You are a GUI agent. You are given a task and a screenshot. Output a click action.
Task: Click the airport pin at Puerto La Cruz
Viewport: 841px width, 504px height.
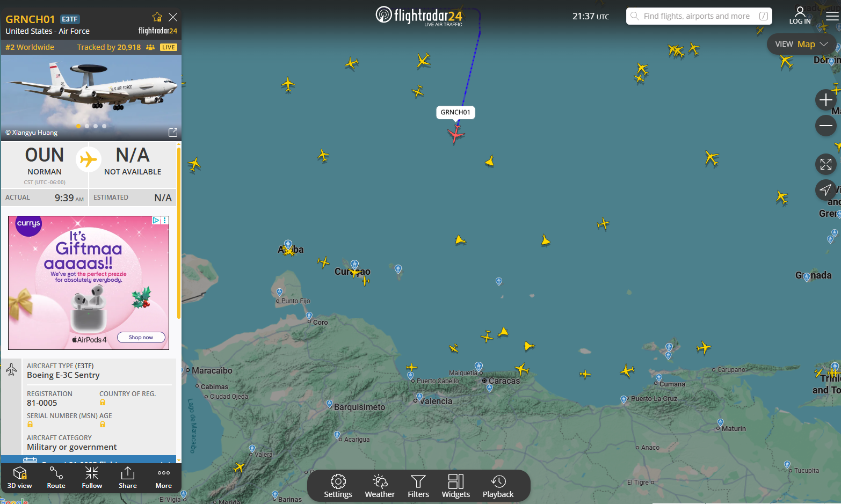click(624, 399)
